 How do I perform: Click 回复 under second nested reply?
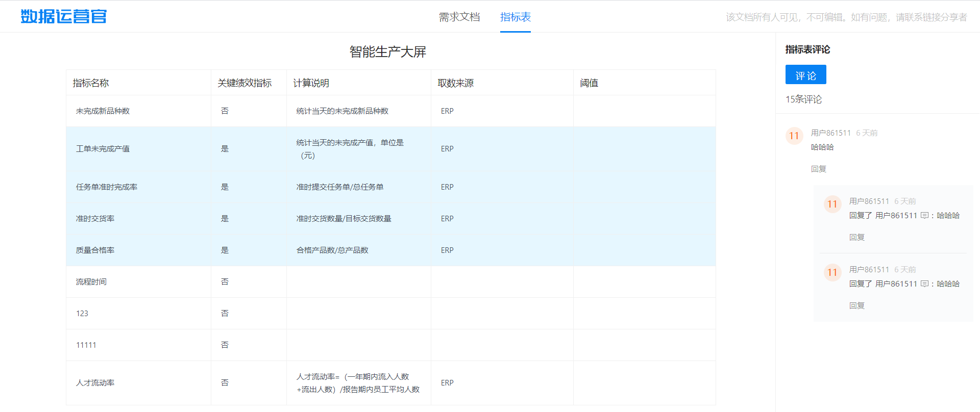coord(857,305)
